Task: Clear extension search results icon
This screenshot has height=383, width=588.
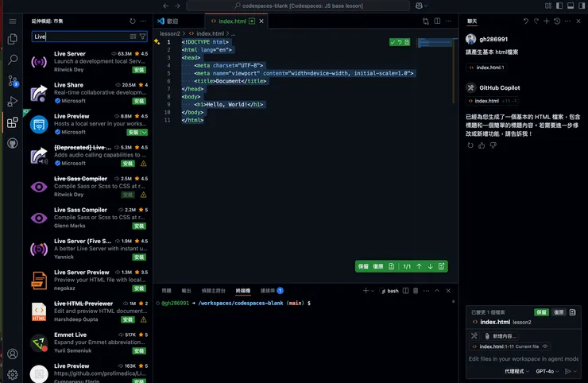Action: (133, 37)
